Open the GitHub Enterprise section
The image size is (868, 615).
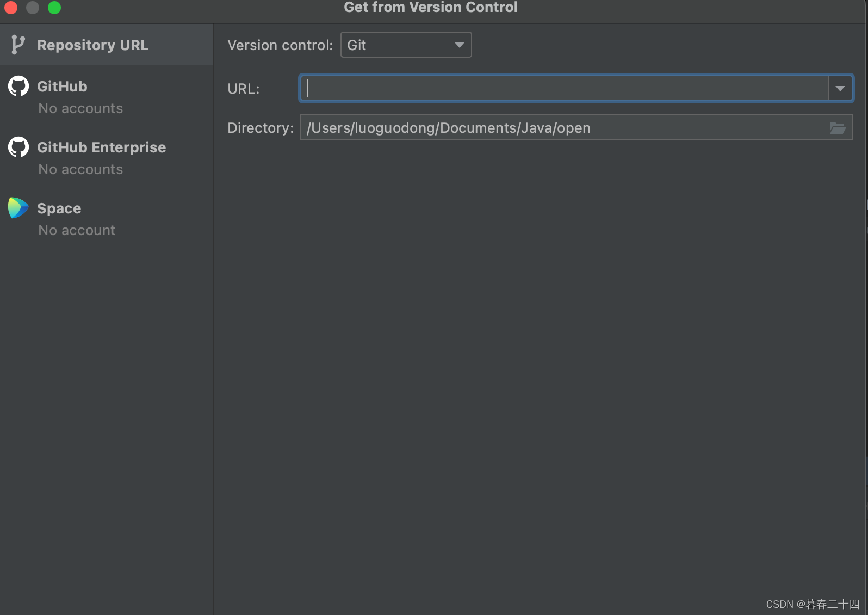107,158
